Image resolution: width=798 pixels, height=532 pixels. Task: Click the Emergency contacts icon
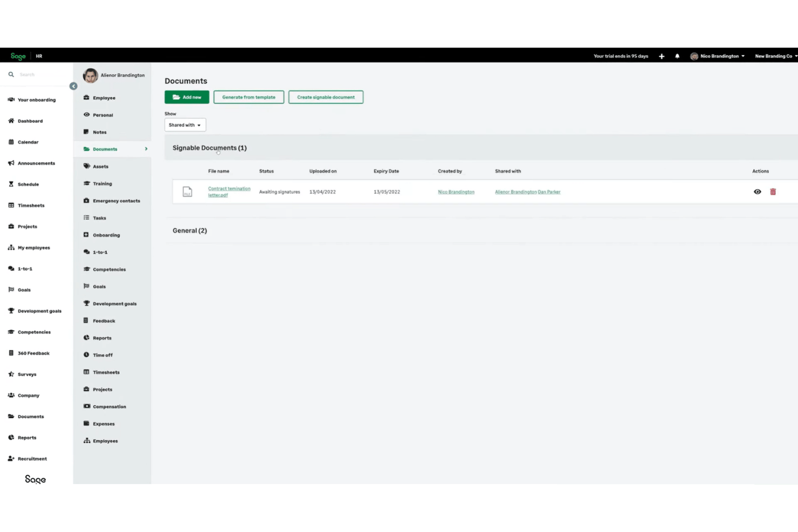click(x=86, y=201)
